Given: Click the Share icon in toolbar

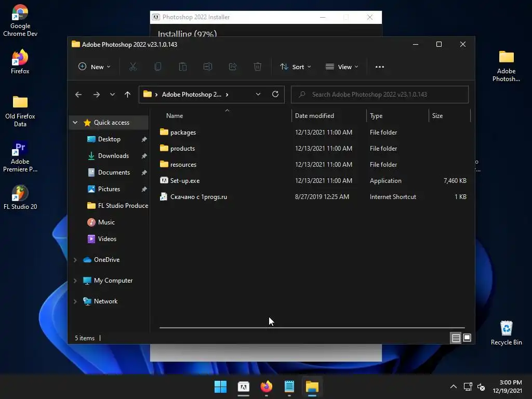Looking at the screenshot, I should [233, 67].
